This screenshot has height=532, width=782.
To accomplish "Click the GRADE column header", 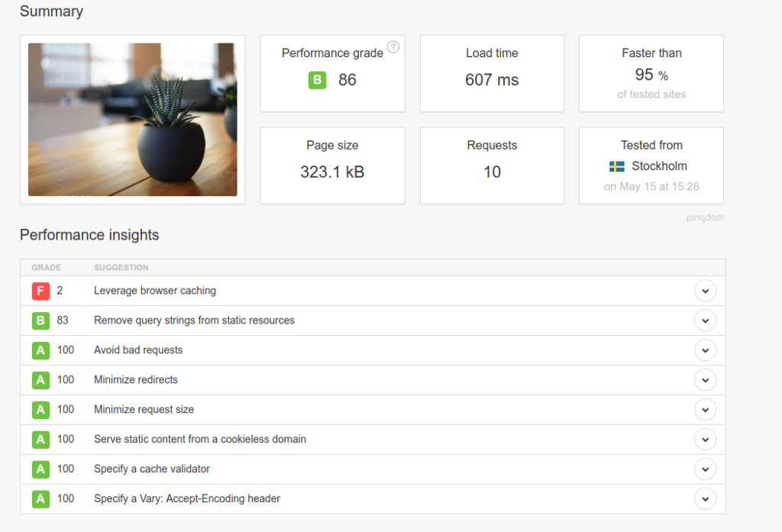I will [46, 267].
